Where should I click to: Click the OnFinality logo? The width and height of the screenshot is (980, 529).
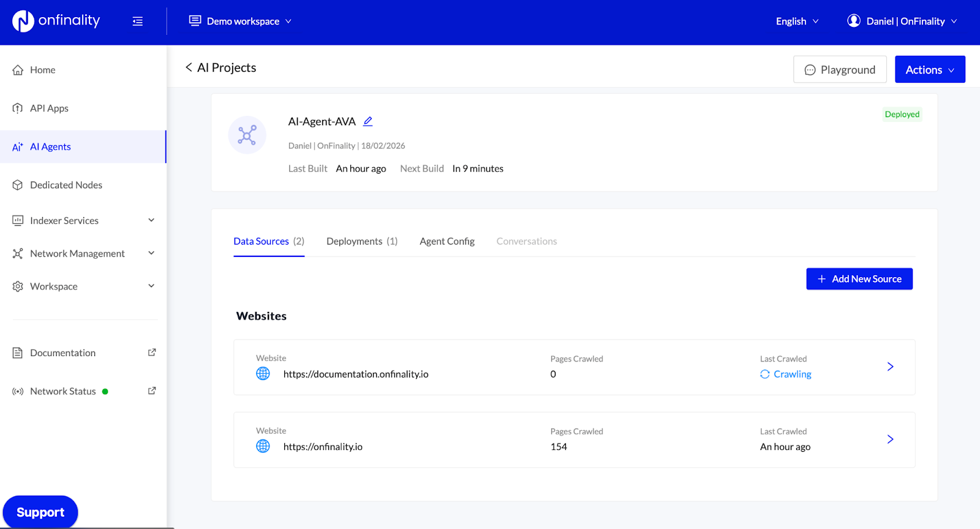56,21
